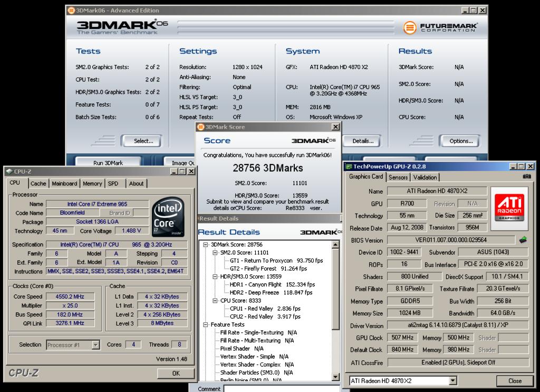
Task: Collapse the SM2.0 Score: 11101 node
Action: point(216,253)
